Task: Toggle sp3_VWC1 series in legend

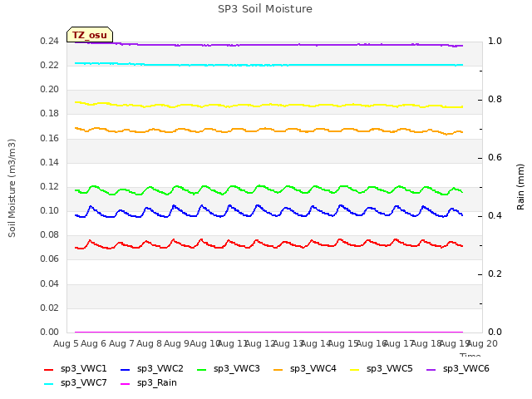Action: tap(76, 369)
